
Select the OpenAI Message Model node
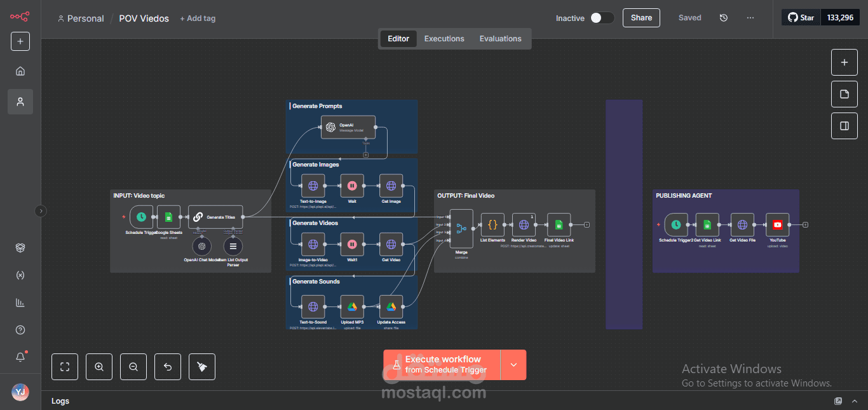click(348, 127)
